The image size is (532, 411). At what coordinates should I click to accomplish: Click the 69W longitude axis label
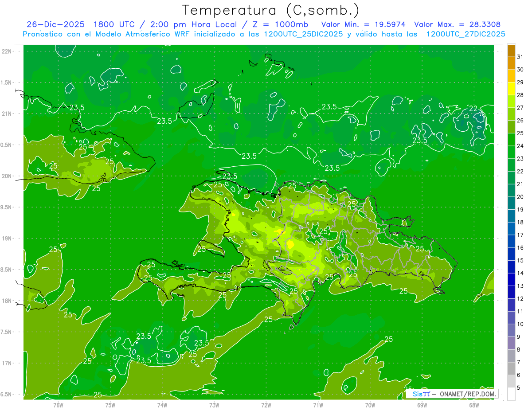point(422,405)
